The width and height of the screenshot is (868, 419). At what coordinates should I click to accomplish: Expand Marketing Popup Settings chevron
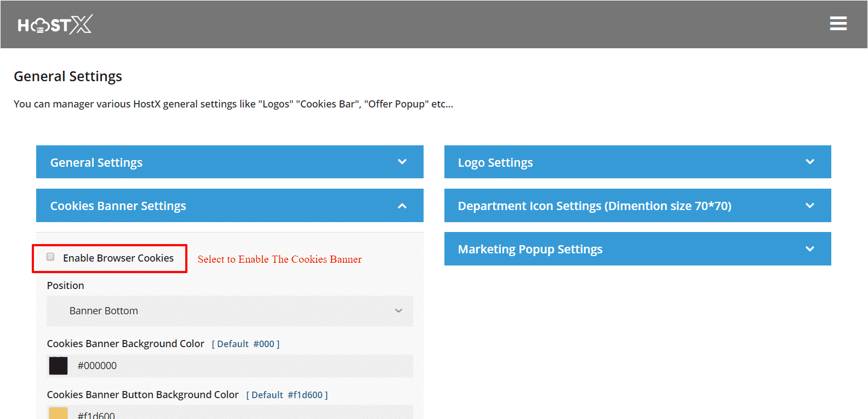pyautogui.click(x=810, y=249)
